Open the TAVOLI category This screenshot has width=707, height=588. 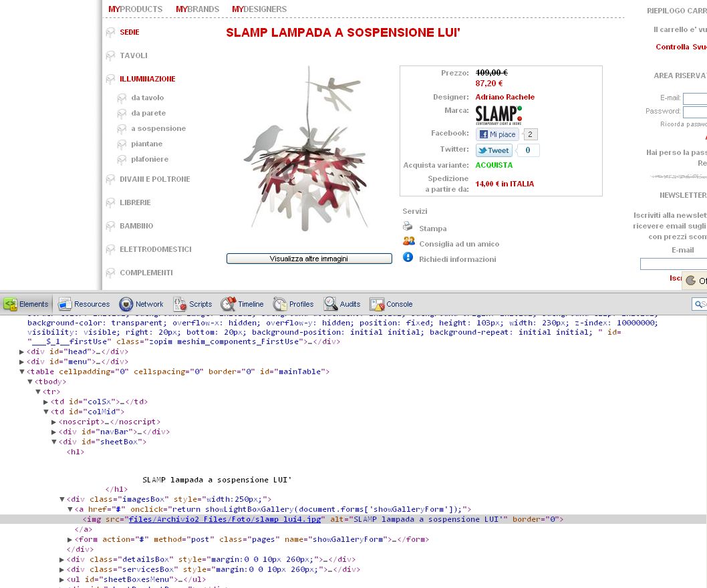click(x=134, y=55)
